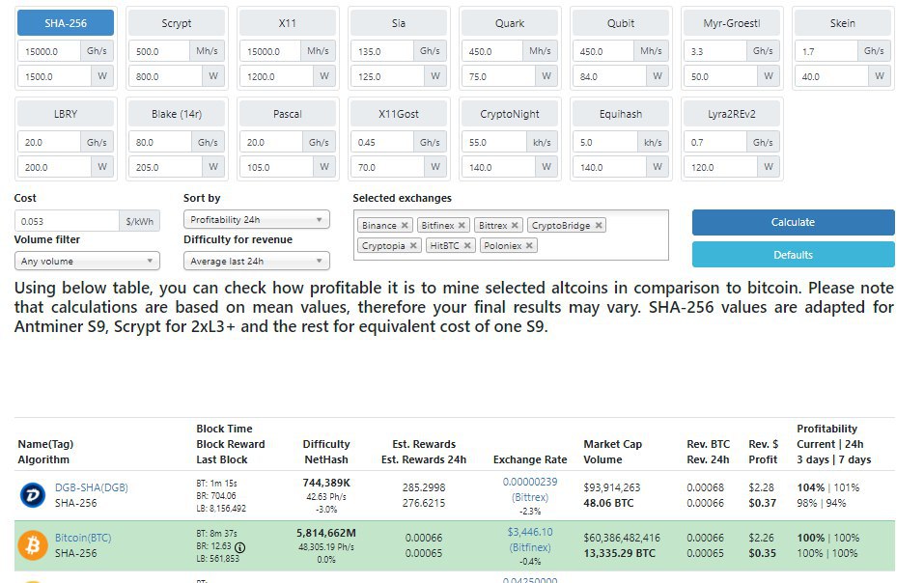924x583 pixels.
Task: Toggle the Quark algorithm button
Action: pyautogui.click(x=509, y=23)
